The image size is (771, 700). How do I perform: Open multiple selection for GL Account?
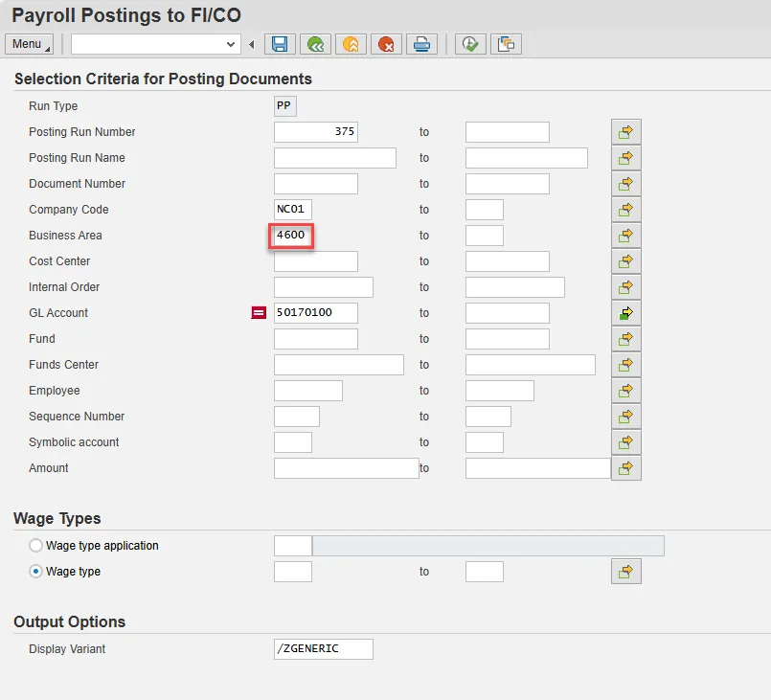625,313
